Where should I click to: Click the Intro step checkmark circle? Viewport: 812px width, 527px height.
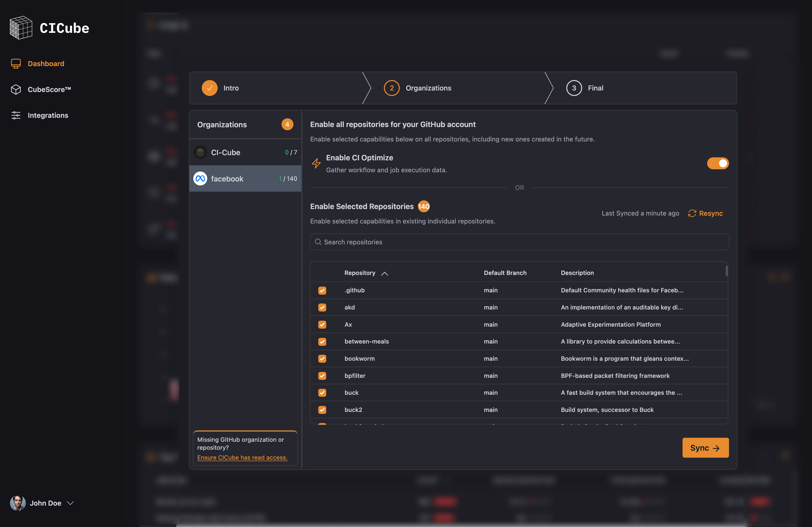point(209,88)
